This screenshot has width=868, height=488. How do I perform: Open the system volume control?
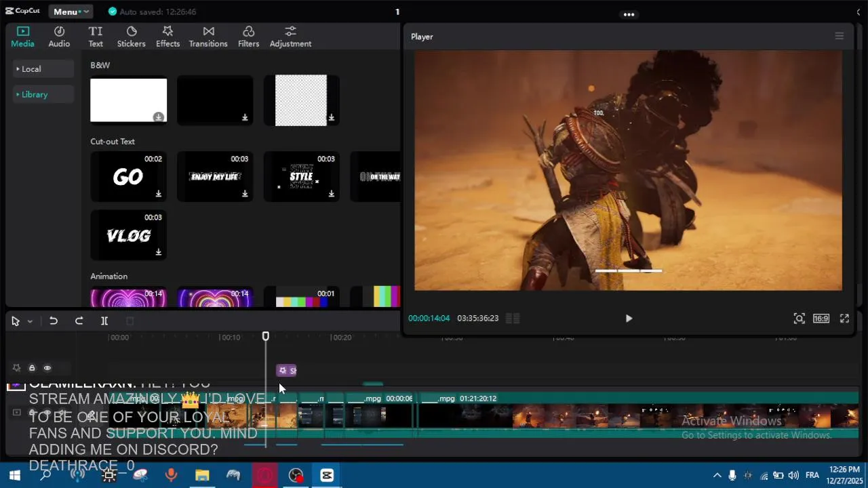coord(793,475)
